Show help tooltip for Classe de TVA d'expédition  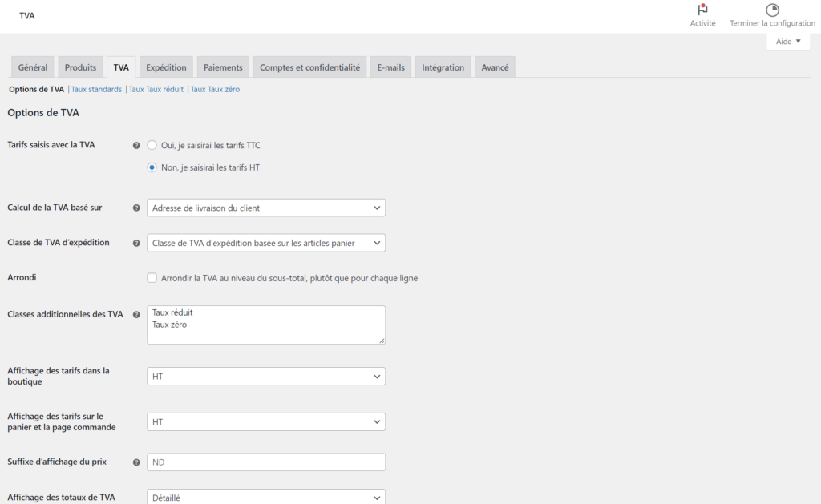click(136, 243)
